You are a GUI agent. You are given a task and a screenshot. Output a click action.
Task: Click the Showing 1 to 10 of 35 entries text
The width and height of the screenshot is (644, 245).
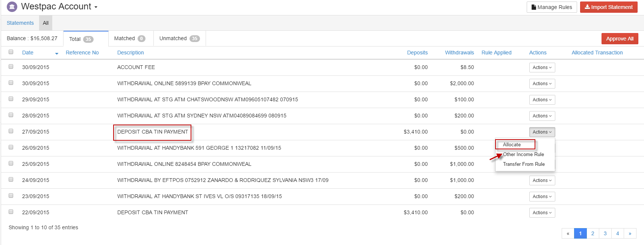coord(43,227)
